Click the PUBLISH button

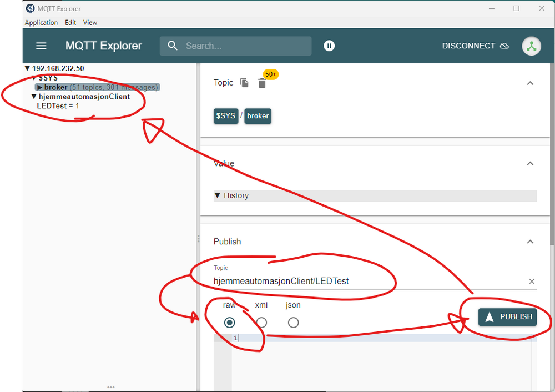[507, 317]
